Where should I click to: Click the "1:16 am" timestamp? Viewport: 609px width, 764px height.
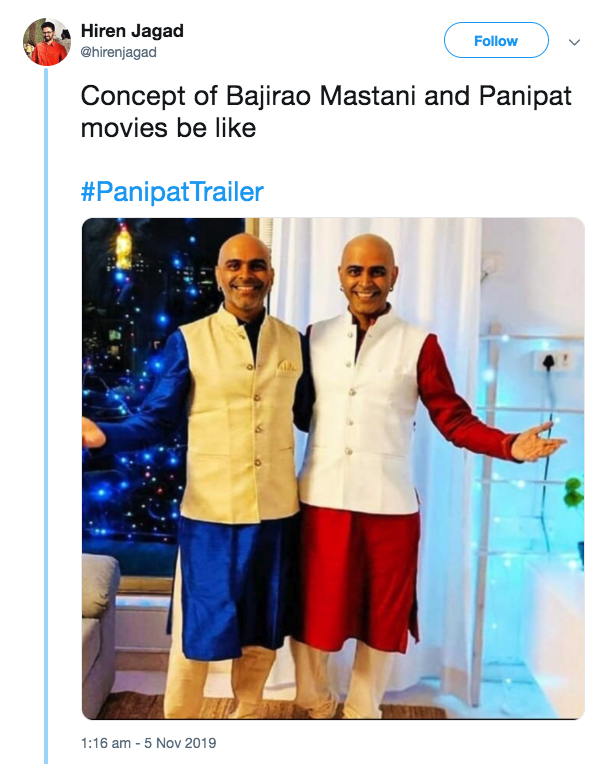(x=105, y=743)
